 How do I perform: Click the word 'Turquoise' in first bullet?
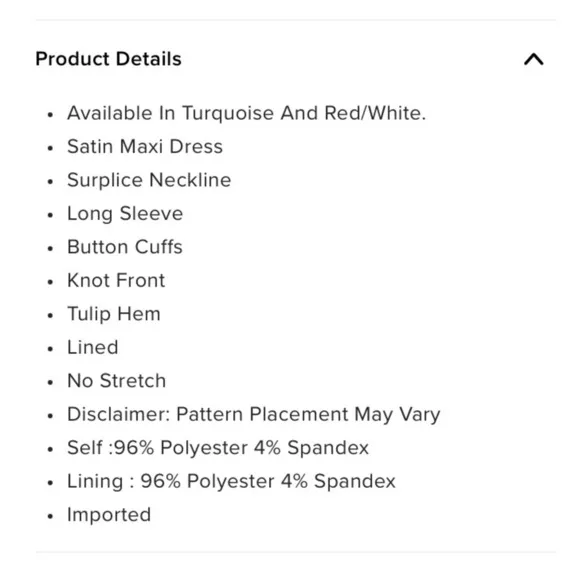pos(228,114)
